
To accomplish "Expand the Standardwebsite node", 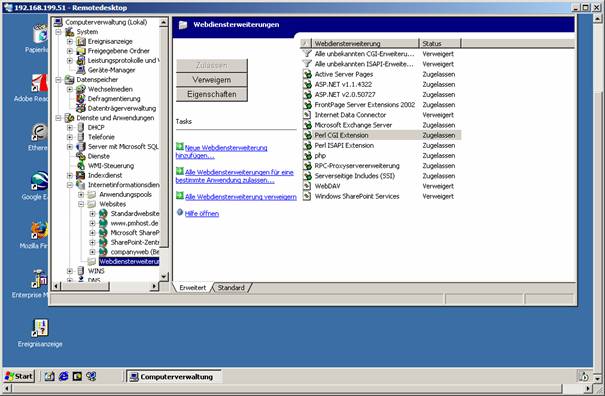I will [x=93, y=213].
